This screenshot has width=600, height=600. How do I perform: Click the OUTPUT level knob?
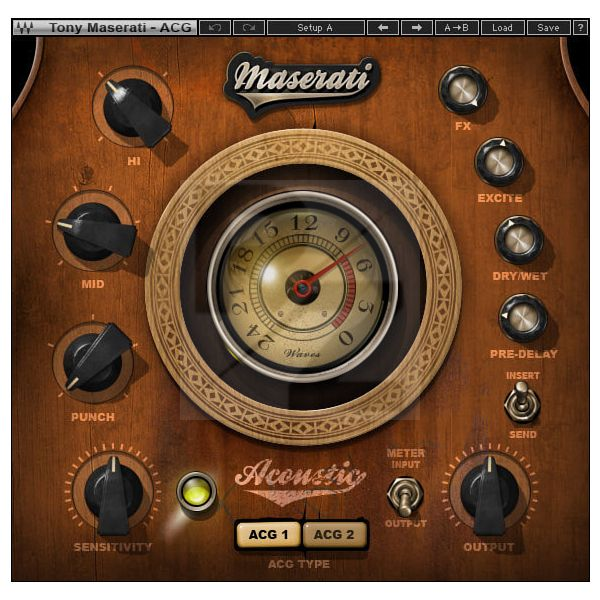pyautogui.click(x=490, y=492)
